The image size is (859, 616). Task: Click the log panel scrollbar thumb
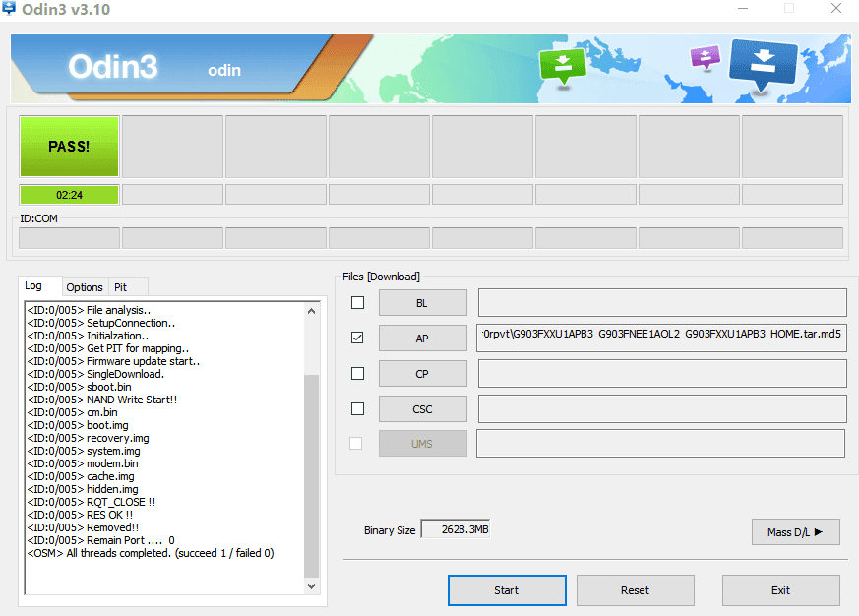pos(311,475)
